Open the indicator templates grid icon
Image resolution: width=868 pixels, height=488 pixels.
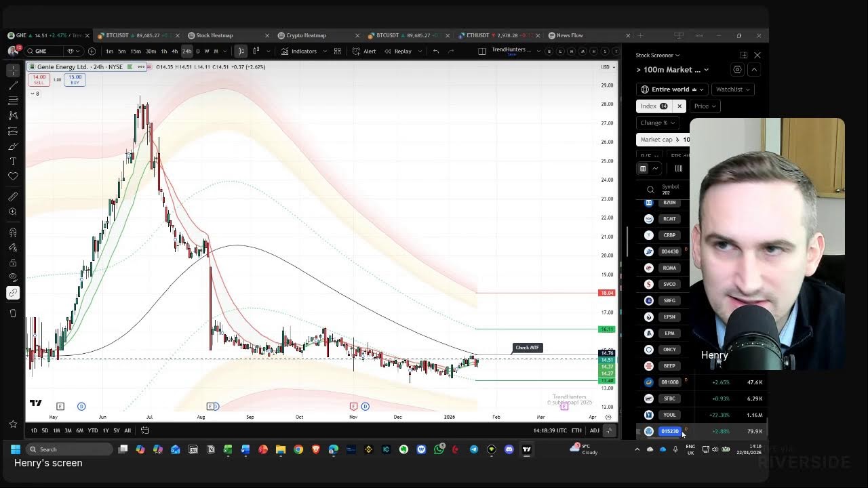pos(337,52)
